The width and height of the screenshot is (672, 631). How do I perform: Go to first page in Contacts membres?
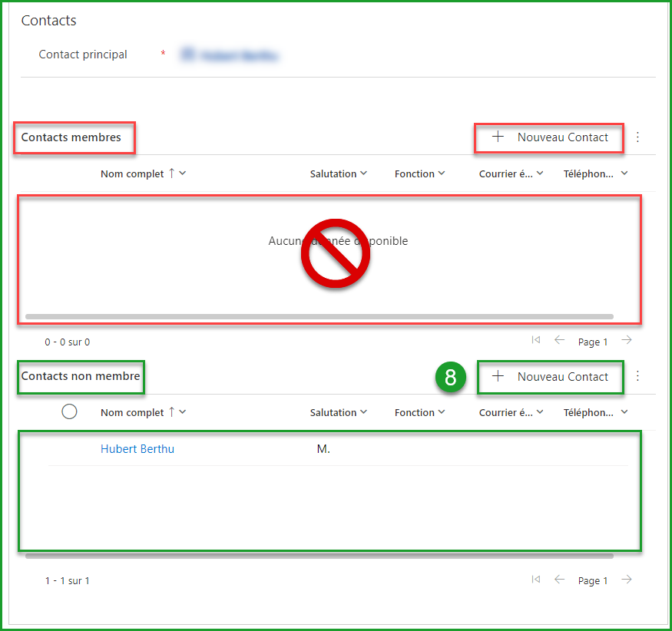tap(536, 341)
